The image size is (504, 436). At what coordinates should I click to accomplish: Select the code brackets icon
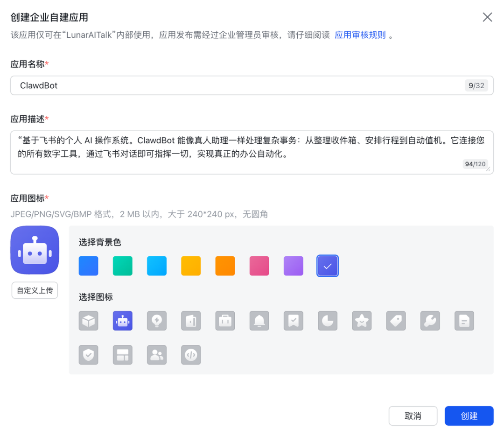(190, 355)
